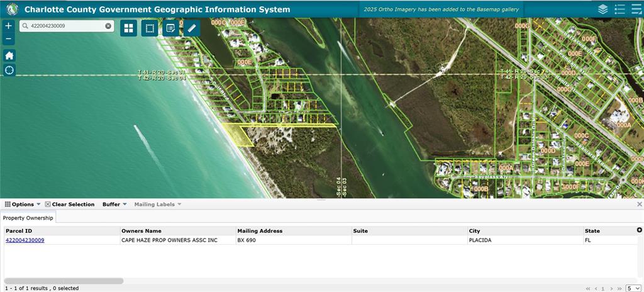644x292 pixels.
Task: Open parcel link 422004230009
Action: (x=25, y=240)
